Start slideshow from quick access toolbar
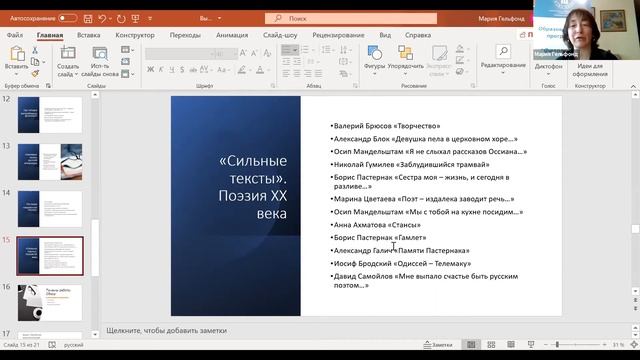 click(x=136, y=18)
